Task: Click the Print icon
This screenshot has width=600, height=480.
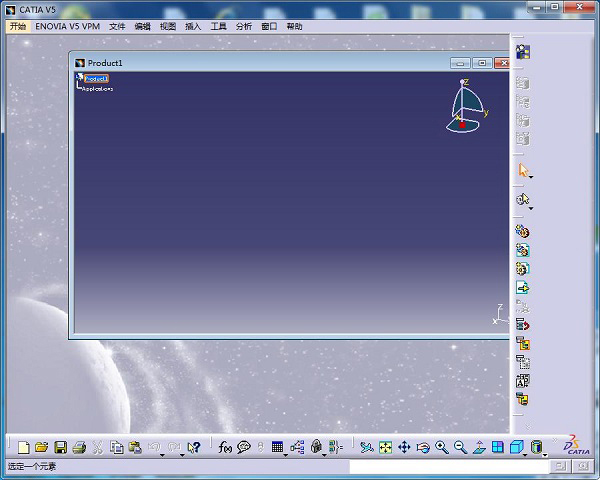Action: tap(79, 447)
